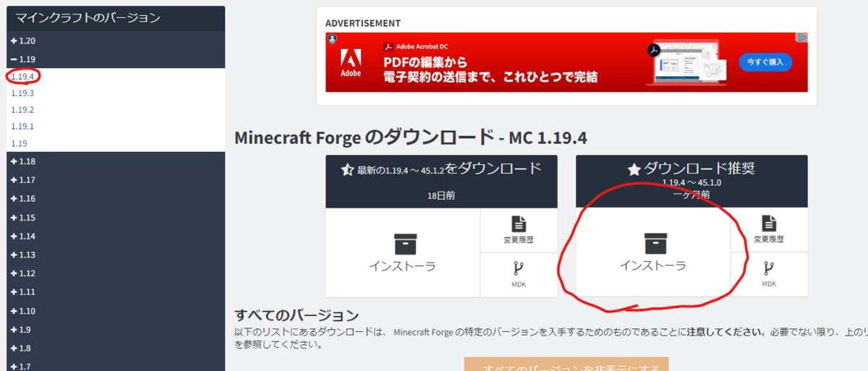Select version 1.19 link
This screenshot has height=371, width=868.
click(x=20, y=143)
